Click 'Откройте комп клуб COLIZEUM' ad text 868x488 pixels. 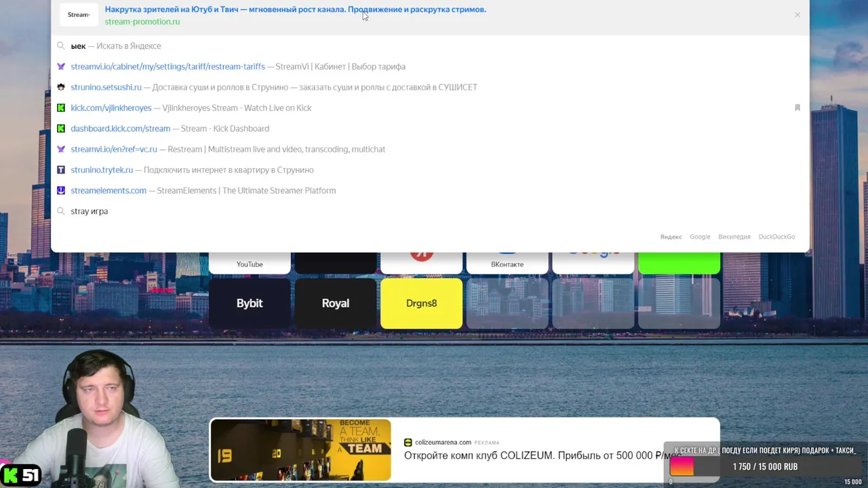point(542,455)
